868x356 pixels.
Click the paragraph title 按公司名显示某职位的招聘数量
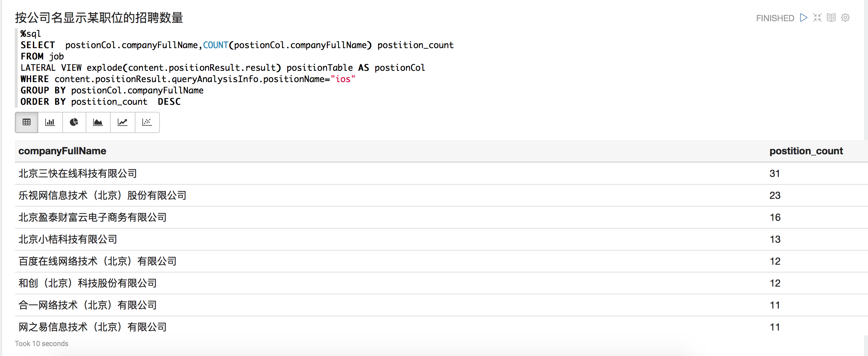(x=99, y=18)
